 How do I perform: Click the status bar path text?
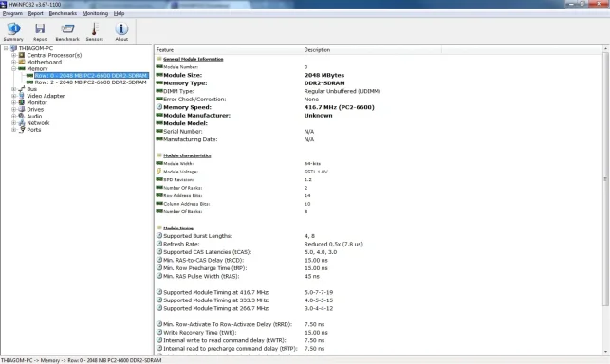(81, 360)
